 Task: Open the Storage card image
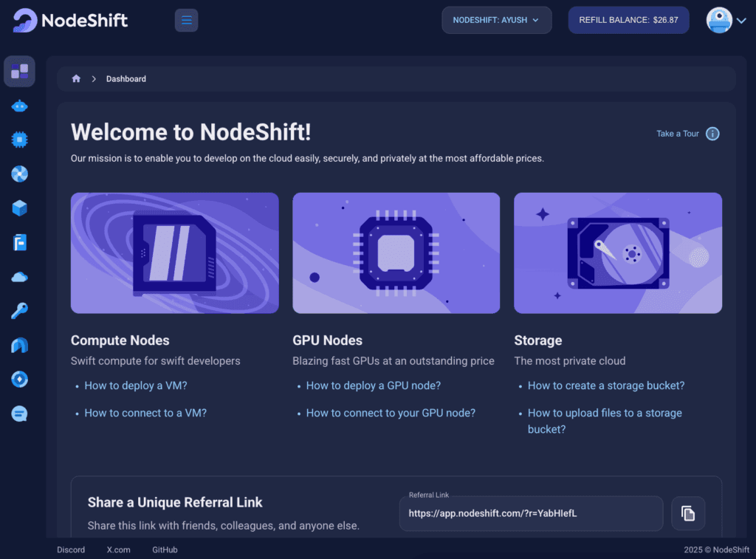618,253
